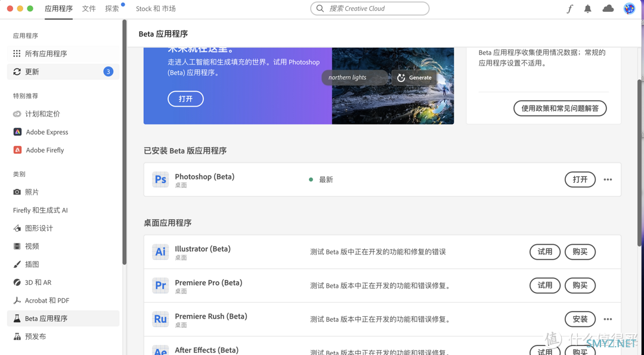Click the 桌面应用程序 heading
Screen dimensions: 644x355
pos(168,223)
